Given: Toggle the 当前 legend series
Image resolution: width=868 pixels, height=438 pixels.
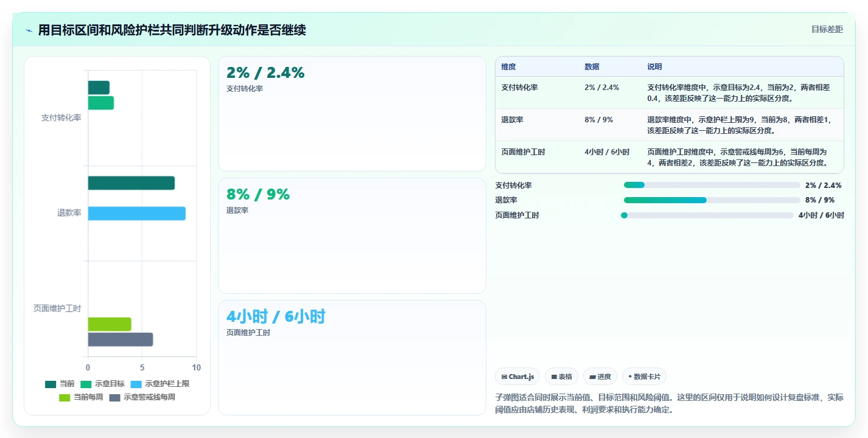Looking at the screenshot, I should coord(60,384).
